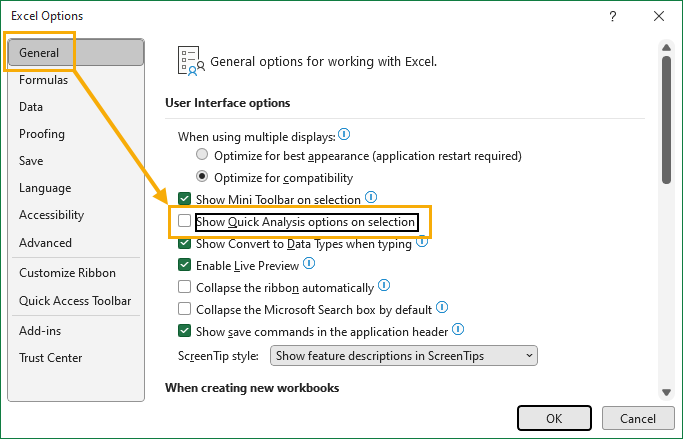Open the ScreenTip style dropdown

coord(403,356)
